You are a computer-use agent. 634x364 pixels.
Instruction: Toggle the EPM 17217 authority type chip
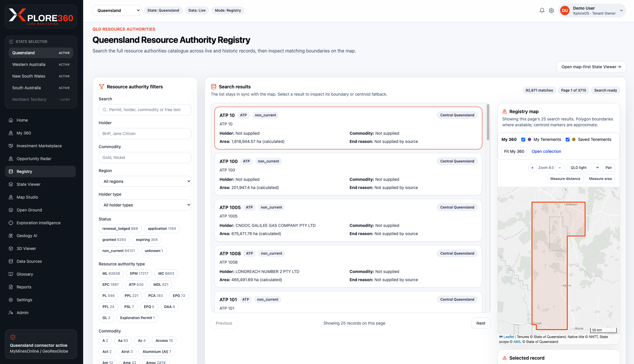pos(139,274)
